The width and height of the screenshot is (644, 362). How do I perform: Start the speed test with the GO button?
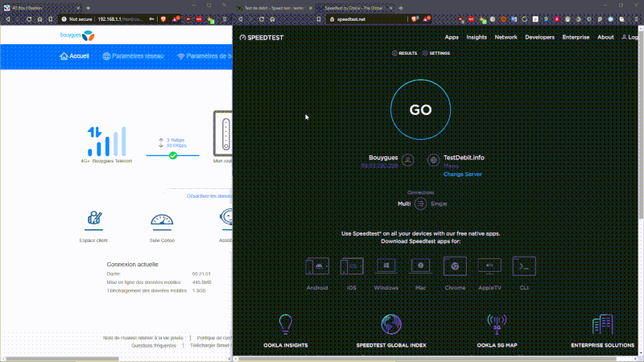pyautogui.click(x=420, y=109)
